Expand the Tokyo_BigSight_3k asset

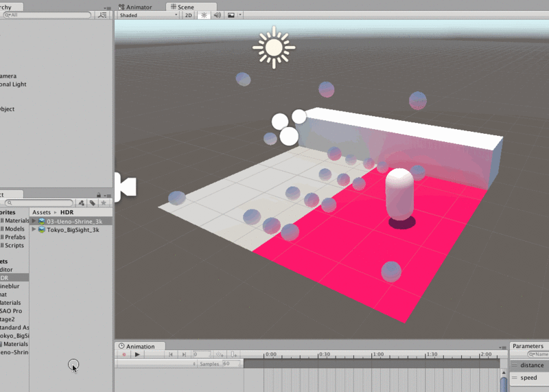(x=34, y=229)
